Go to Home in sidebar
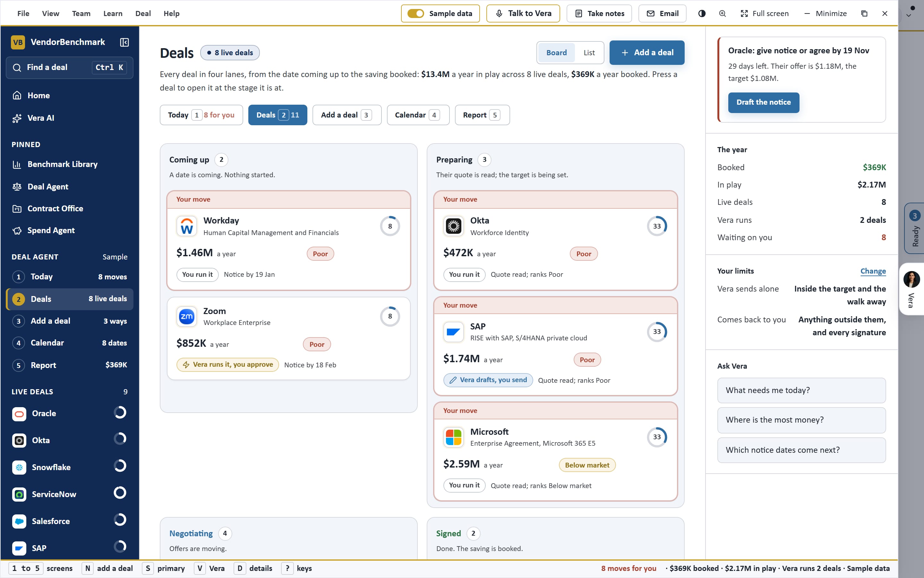The width and height of the screenshot is (924, 578). point(70,95)
